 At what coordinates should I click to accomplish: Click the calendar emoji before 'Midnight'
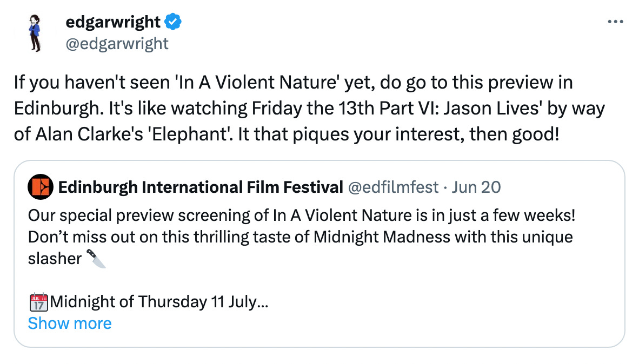coord(39,302)
